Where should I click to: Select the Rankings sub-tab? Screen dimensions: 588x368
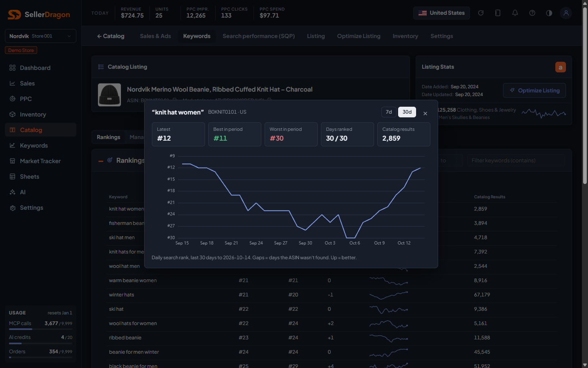coord(109,137)
